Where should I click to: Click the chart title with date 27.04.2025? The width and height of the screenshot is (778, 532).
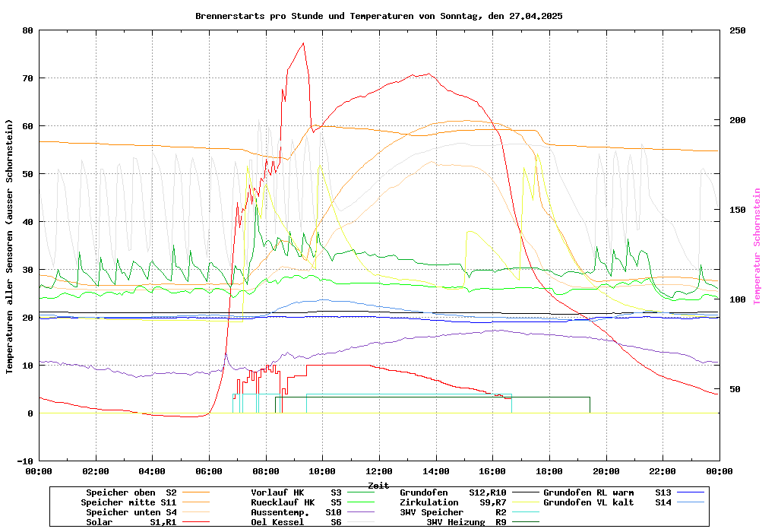378,15
